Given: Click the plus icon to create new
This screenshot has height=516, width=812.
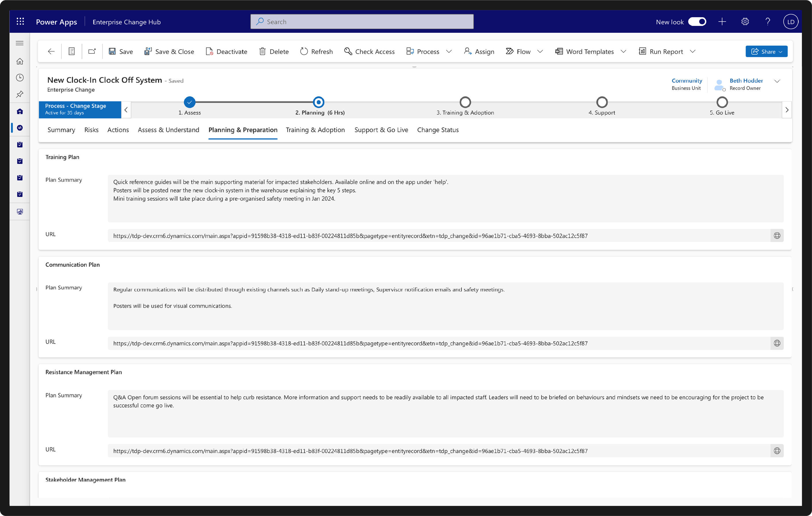Looking at the screenshot, I should [722, 22].
